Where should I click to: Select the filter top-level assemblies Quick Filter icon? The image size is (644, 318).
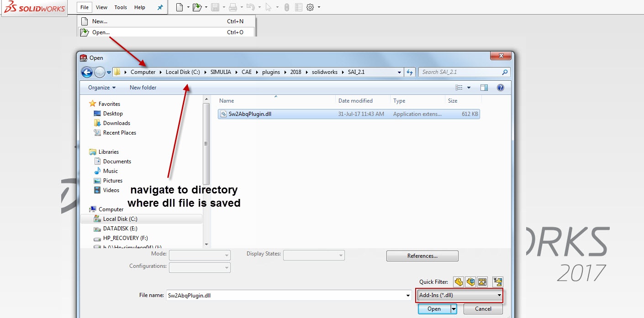coord(497,282)
